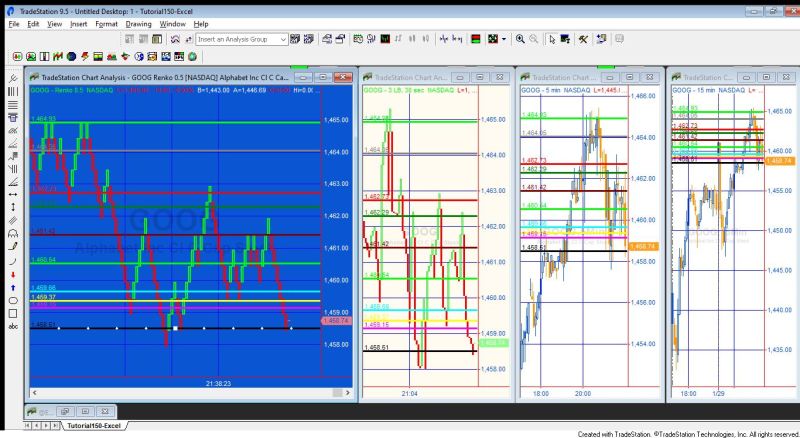
Task: Click the red lightning bolt app icon
Action: pos(85,56)
